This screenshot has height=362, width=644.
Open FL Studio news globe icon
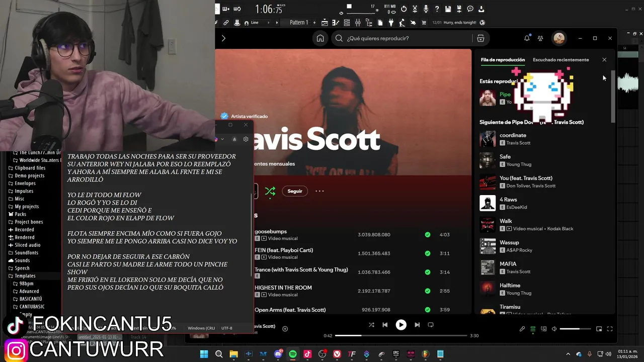point(482,23)
